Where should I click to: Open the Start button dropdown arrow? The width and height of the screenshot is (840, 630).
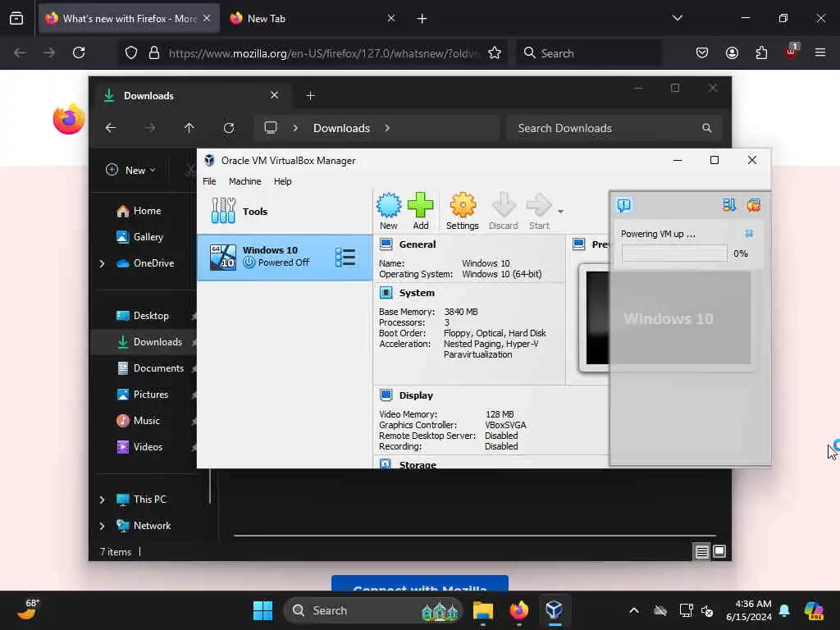point(560,212)
